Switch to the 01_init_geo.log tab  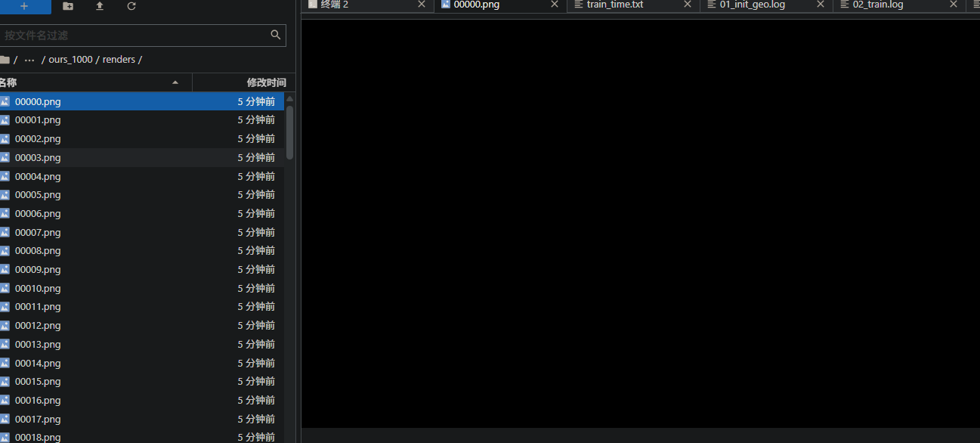click(766, 5)
